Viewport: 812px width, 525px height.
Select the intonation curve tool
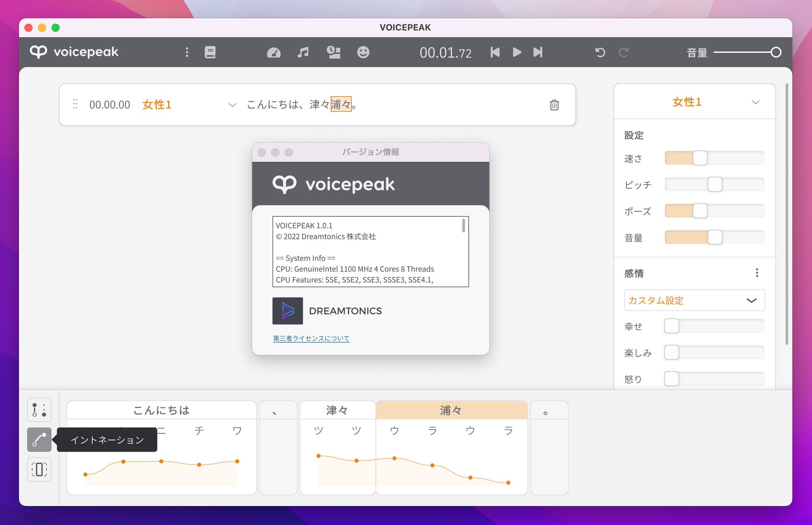tap(39, 439)
